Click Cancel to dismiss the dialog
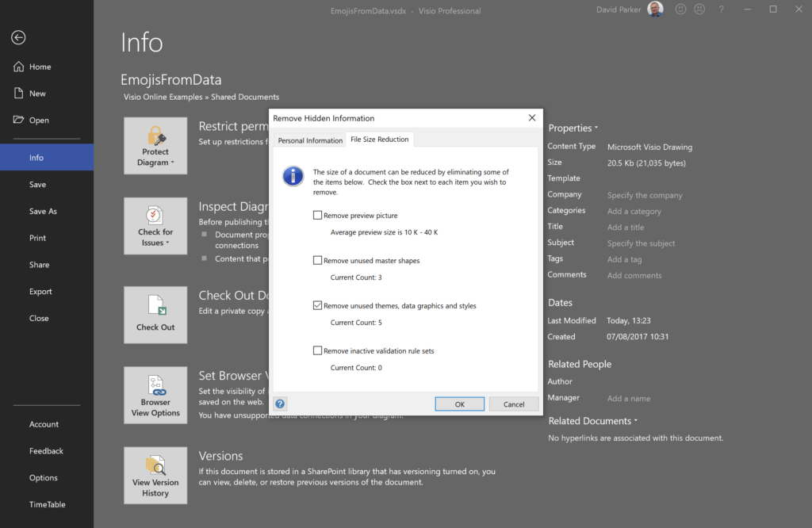812x528 pixels. [514, 403]
